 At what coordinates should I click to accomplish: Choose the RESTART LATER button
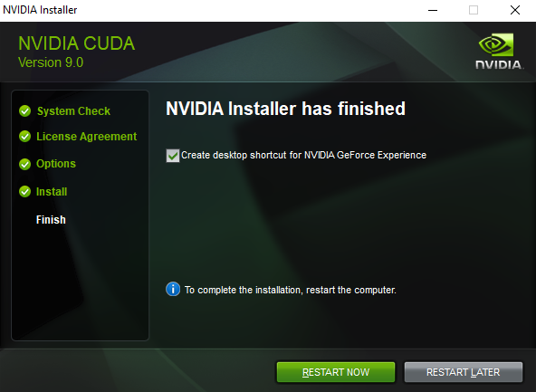(464, 372)
